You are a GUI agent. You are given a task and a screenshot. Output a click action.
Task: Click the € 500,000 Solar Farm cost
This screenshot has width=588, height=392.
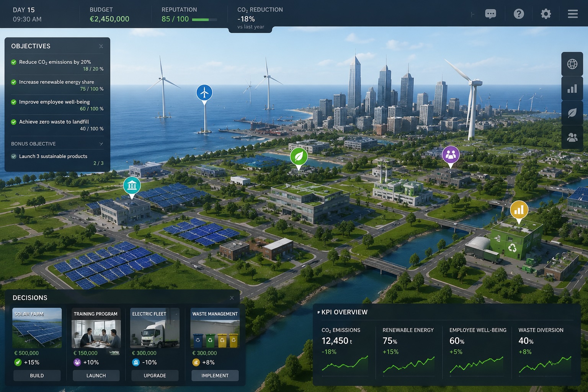[26, 353]
